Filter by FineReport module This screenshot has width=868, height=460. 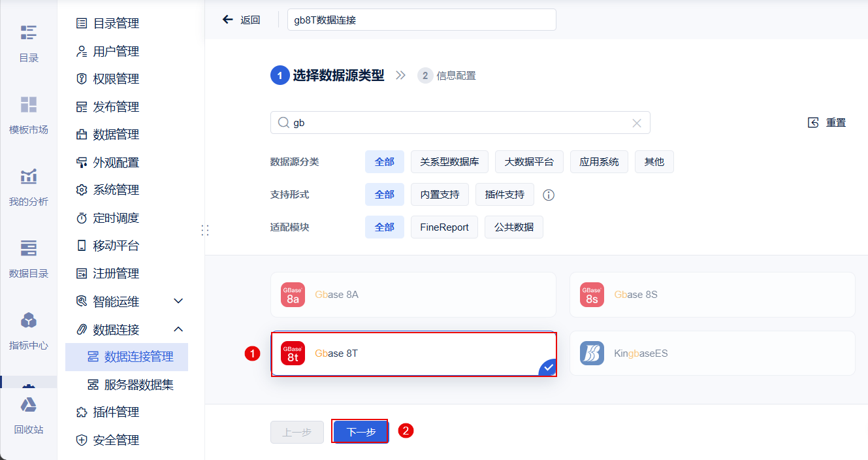coord(444,227)
